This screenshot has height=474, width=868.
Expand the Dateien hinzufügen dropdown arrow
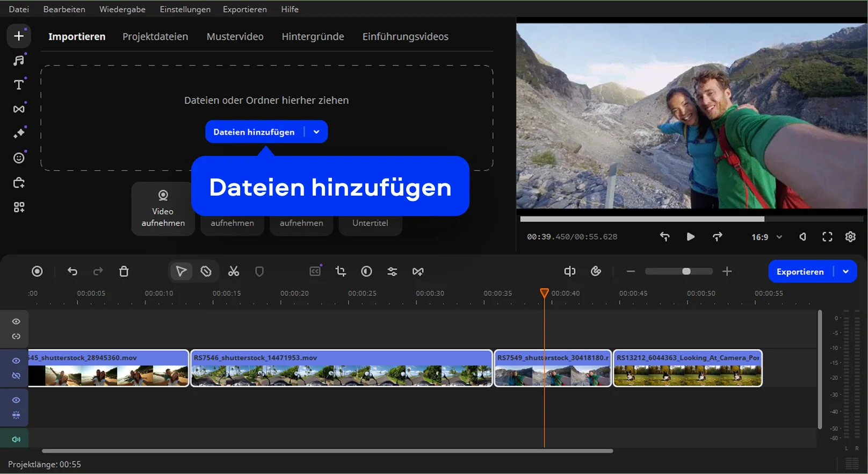pos(316,132)
